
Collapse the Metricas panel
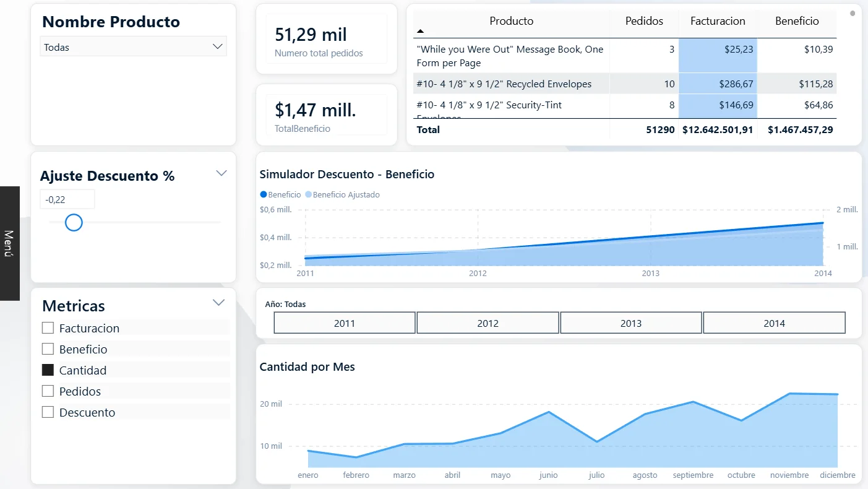[x=218, y=303]
